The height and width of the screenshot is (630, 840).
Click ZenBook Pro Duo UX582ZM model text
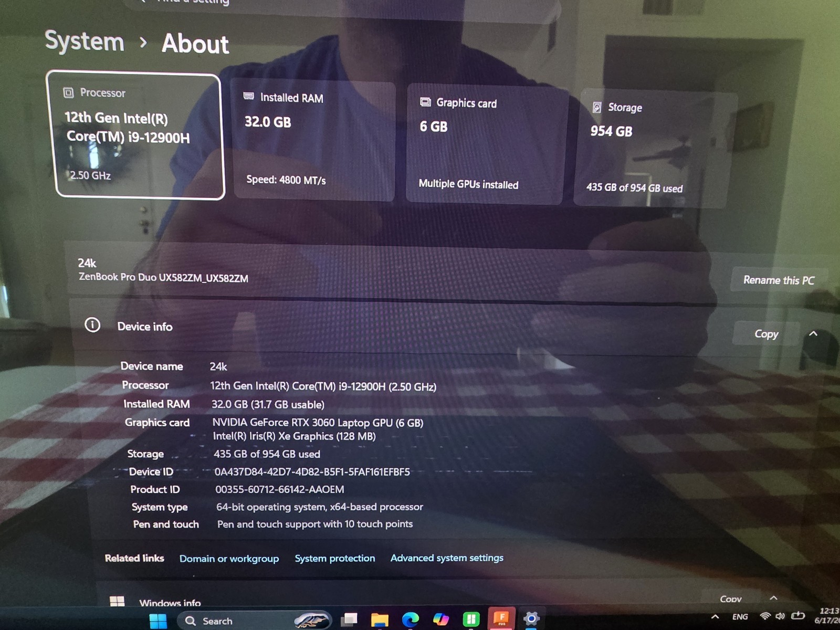163,277
